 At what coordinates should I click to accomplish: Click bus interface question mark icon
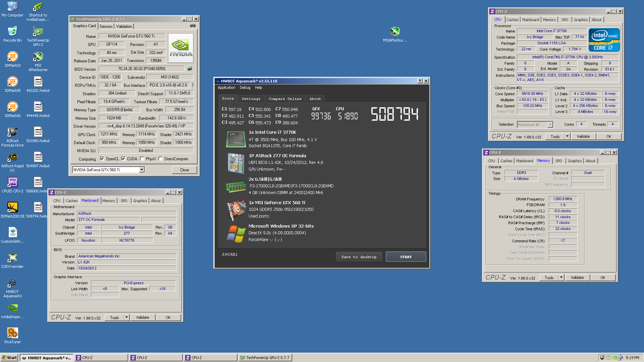(x=193, y=85)
